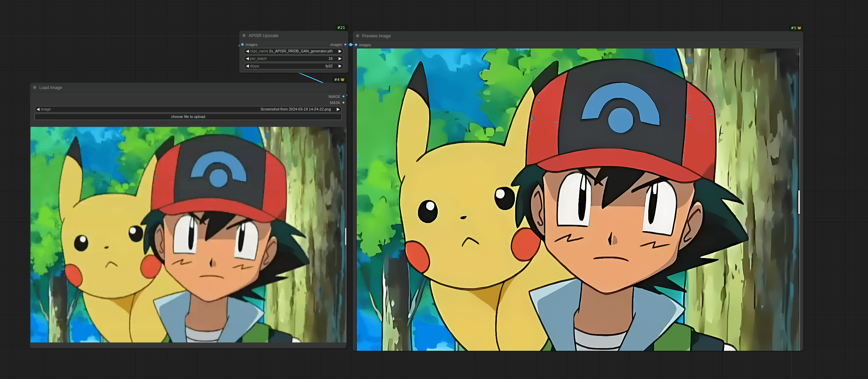This screenshot has width=868, height=379.
Task: Click the #21 node ID badge
Action: coord(341,28)
